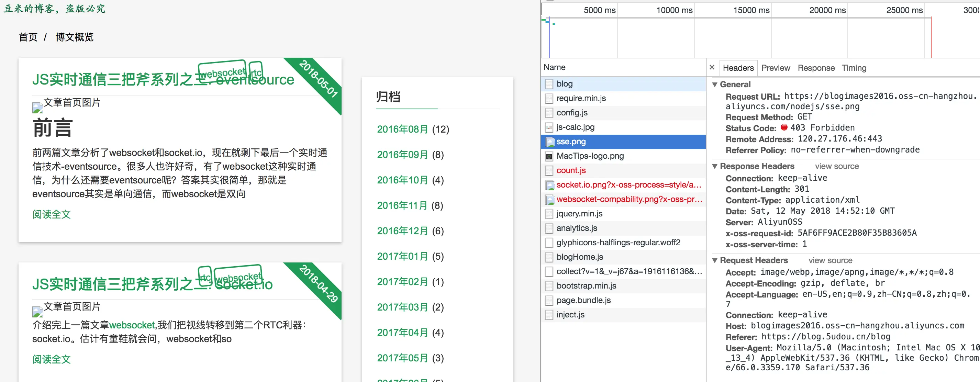
Task: Collapse the Request Headers section
Action: [715, 261]
